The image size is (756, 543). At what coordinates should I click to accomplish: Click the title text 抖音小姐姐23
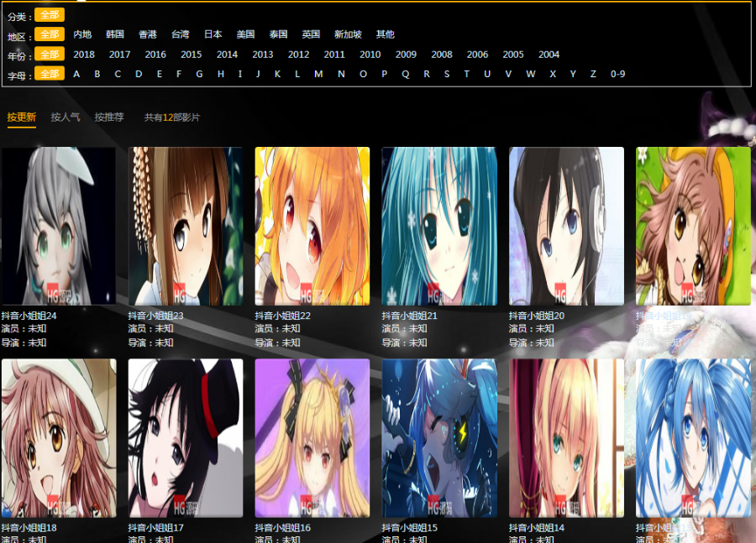pyautogui.click(x=155, y=316)
